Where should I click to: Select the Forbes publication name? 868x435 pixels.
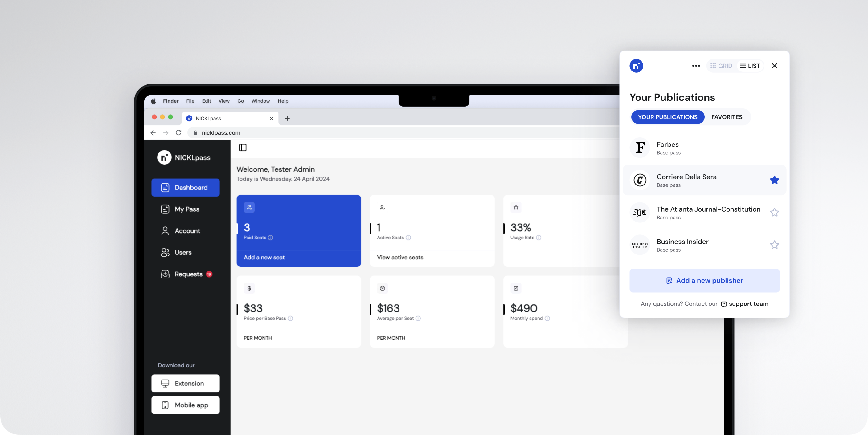(668, 144)
